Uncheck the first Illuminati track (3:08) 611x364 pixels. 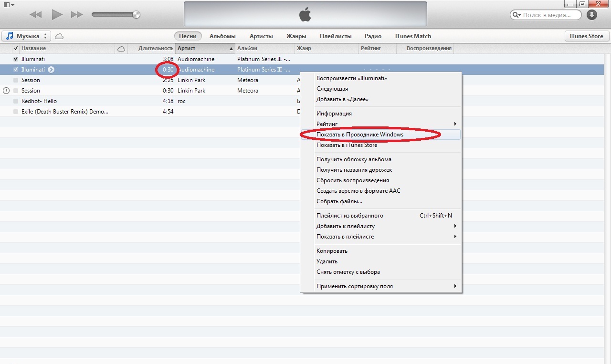coord(16,59)
